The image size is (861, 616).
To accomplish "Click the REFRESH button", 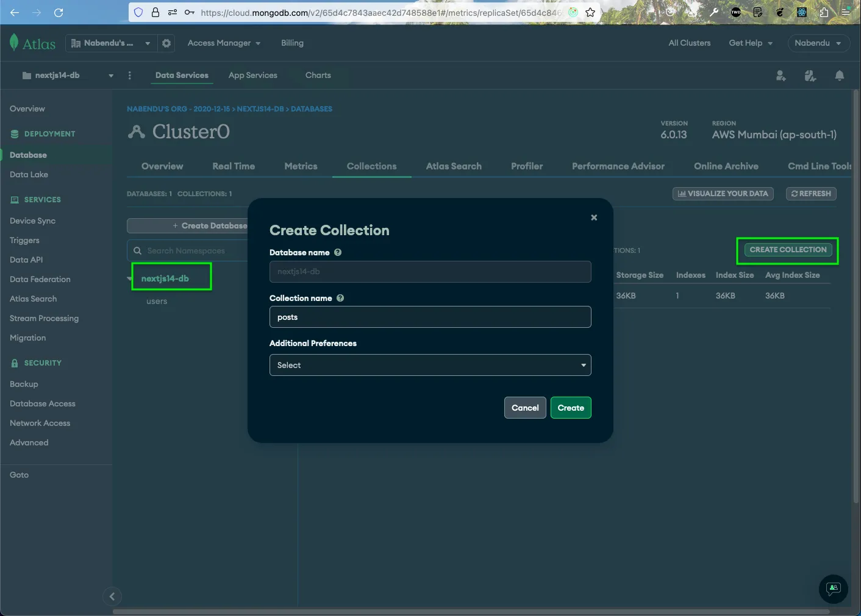I will (811, 194).
